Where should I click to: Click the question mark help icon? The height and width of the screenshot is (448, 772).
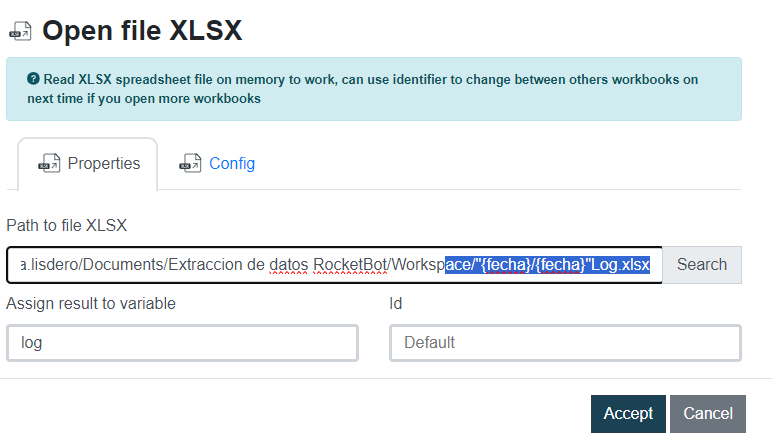(x=33, y=79)
